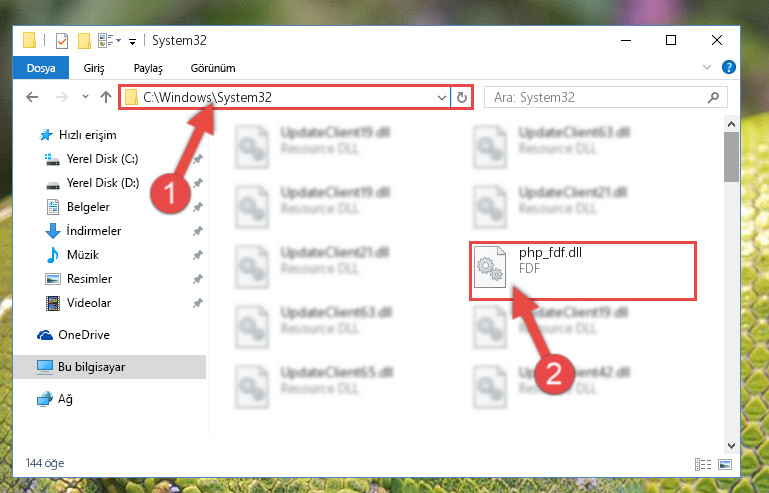This screenshot has height=493, width=769.
Task: Click the Properties checkmark icon in title bar
Action: click(x=62, y=41)
